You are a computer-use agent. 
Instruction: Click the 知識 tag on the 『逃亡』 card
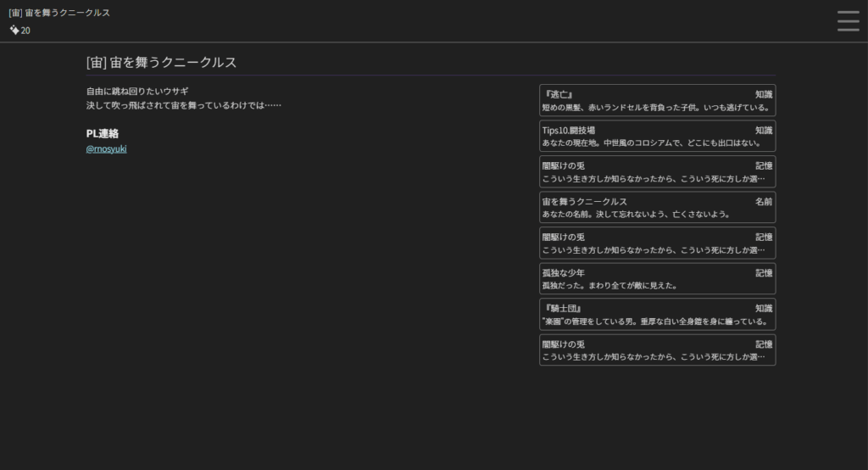pyautogui.click(x=764, y=95)
